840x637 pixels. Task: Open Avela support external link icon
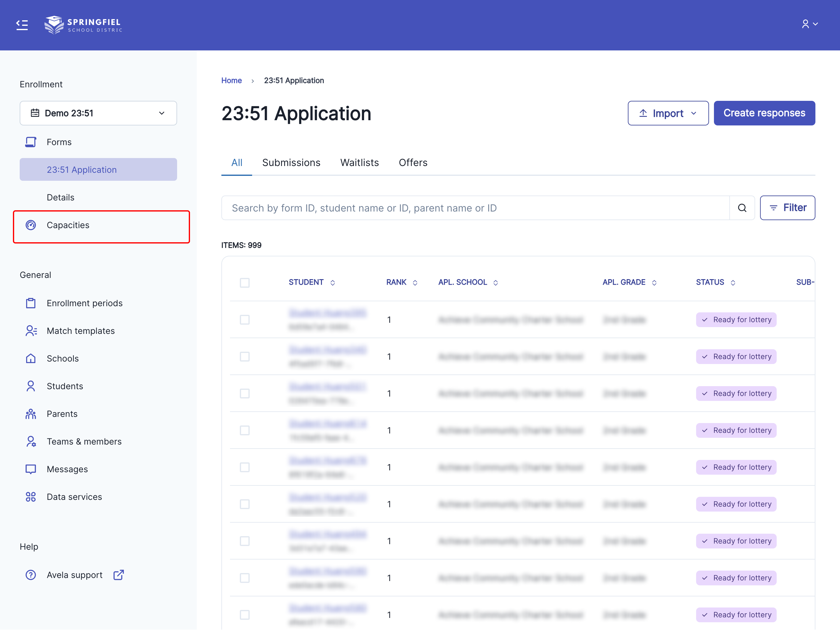pyautogui.click(x=118, y=575)
